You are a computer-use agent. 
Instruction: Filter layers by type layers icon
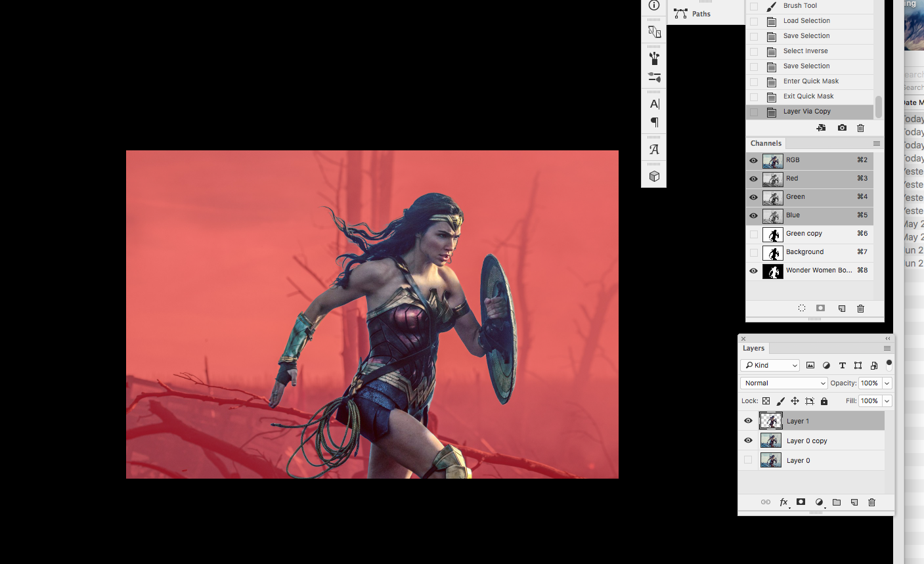pyautogui.click(x=842, y=365)
